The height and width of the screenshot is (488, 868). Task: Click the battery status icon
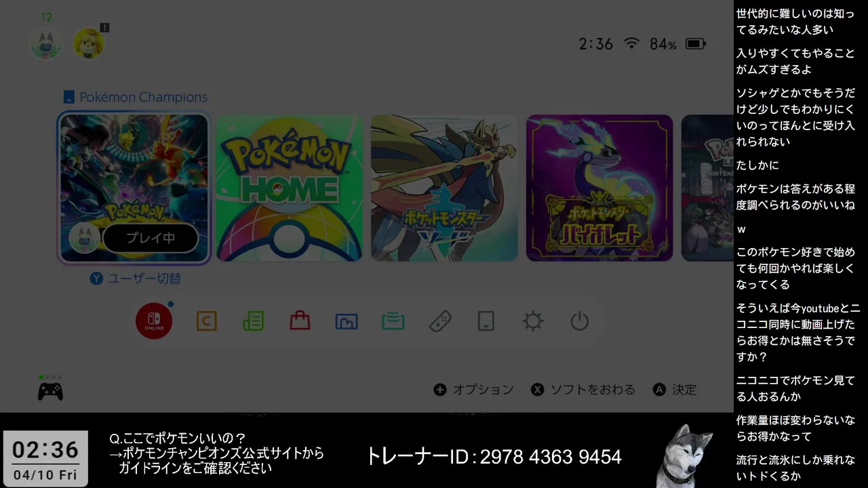pos(696,44)
